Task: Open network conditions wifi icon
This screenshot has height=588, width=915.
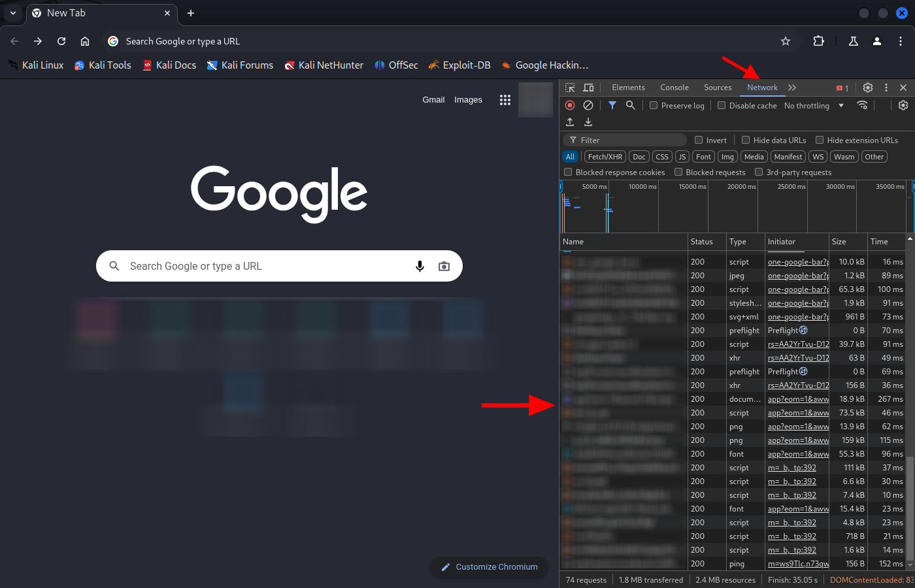Action: (x=863, y=105)
